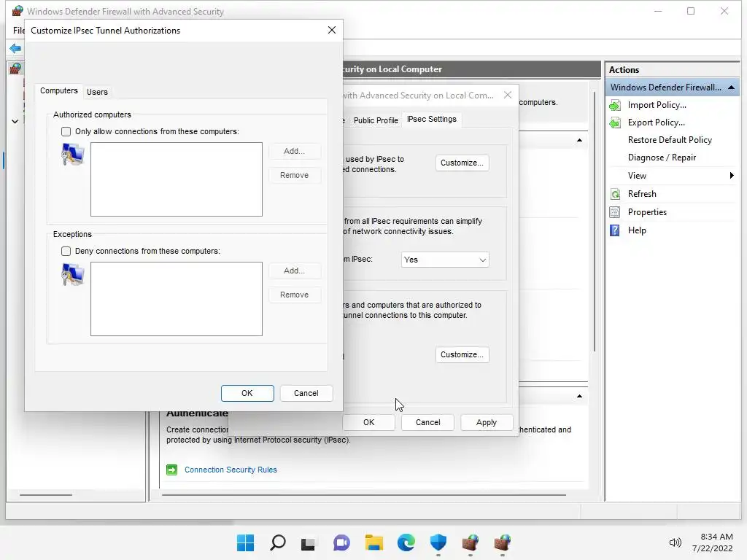This screenshot has height=560, width=747.
Task: Expand the View submenu arrow
Action: 732,175
